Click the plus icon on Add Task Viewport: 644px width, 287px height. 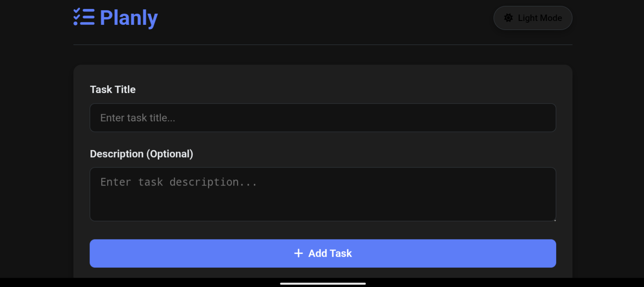click(x=298, y=254)
